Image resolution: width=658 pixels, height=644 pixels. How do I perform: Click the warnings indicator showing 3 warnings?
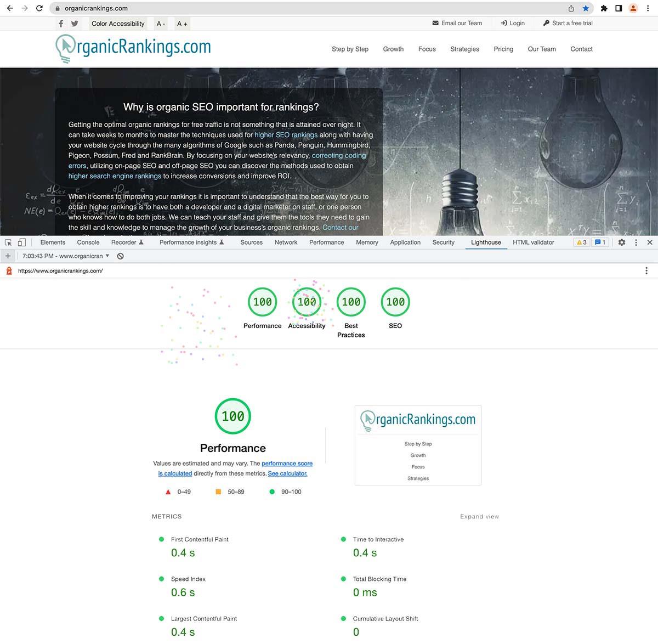581,242
